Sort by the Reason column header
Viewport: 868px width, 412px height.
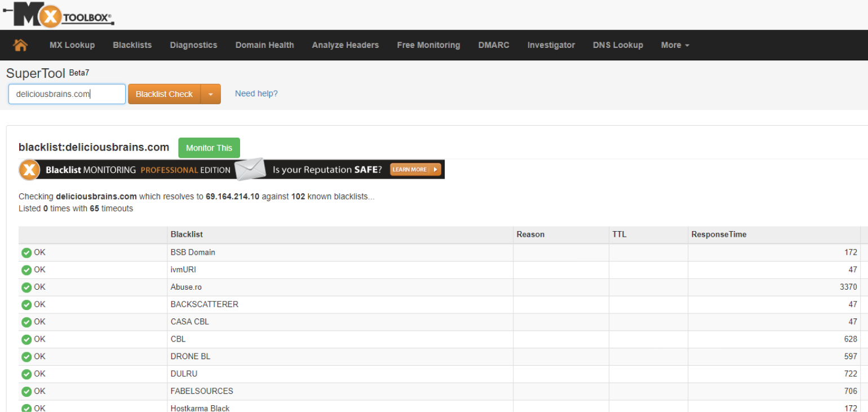pos(530,234)
